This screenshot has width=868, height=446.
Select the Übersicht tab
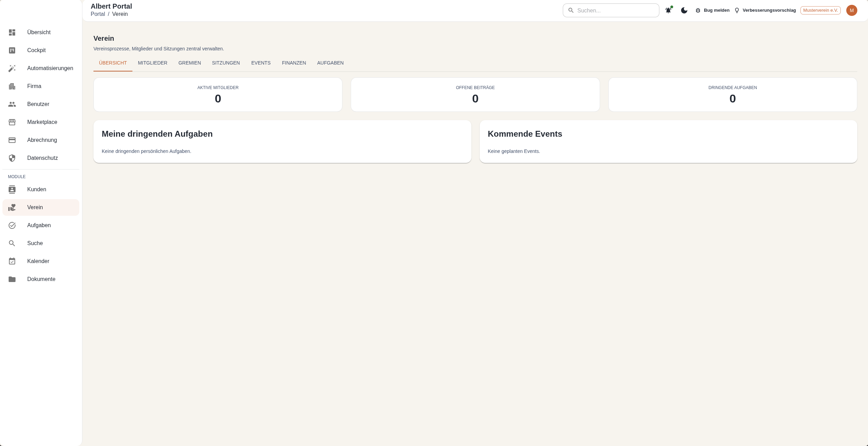pyautogui.click(x=113, y=63)
